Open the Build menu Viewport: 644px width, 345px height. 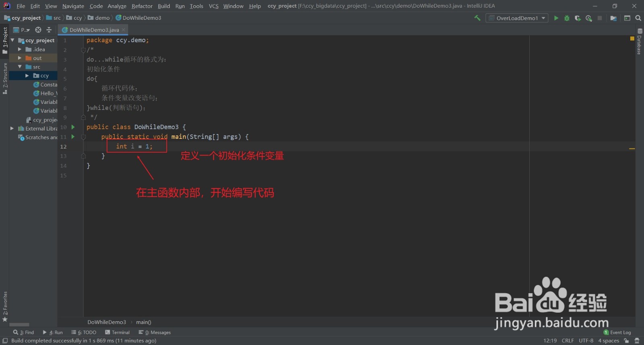164,6
